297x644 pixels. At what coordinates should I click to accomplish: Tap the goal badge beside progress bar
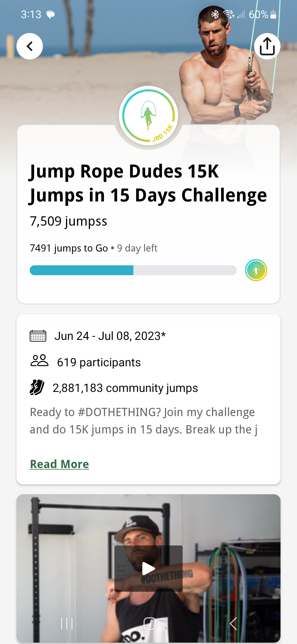tap(256, 270)
